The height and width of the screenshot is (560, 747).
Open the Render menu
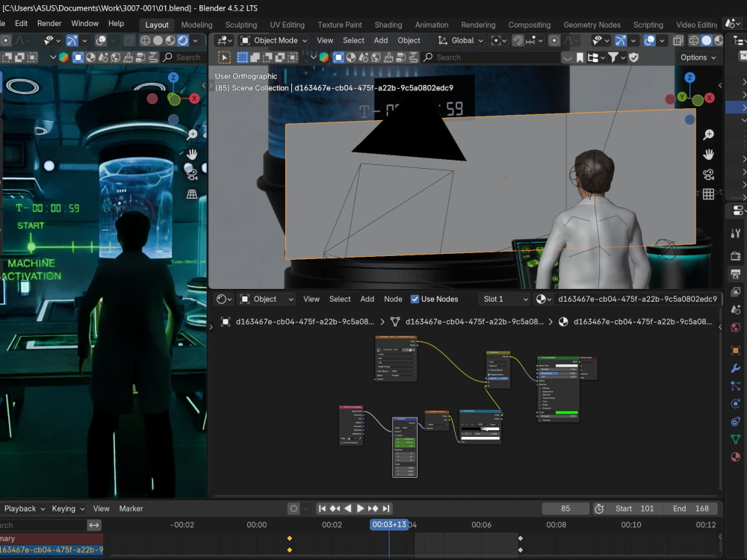49,23
